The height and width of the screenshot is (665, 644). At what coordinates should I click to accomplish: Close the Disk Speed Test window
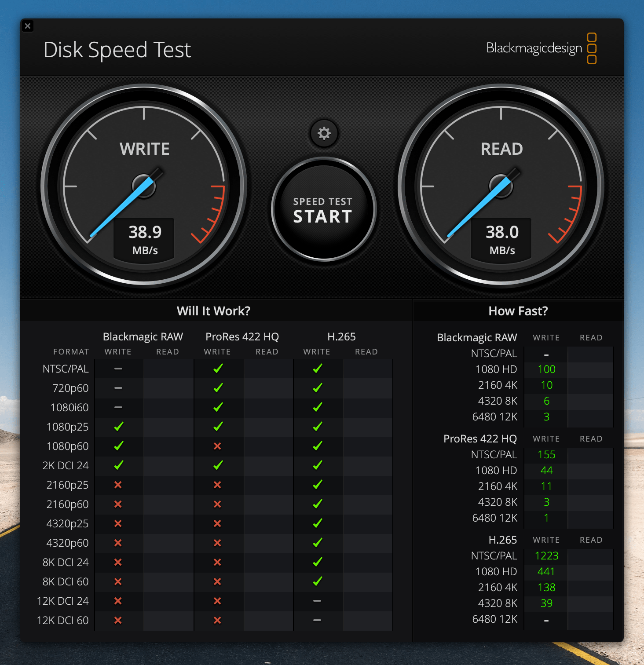(28, 26)
